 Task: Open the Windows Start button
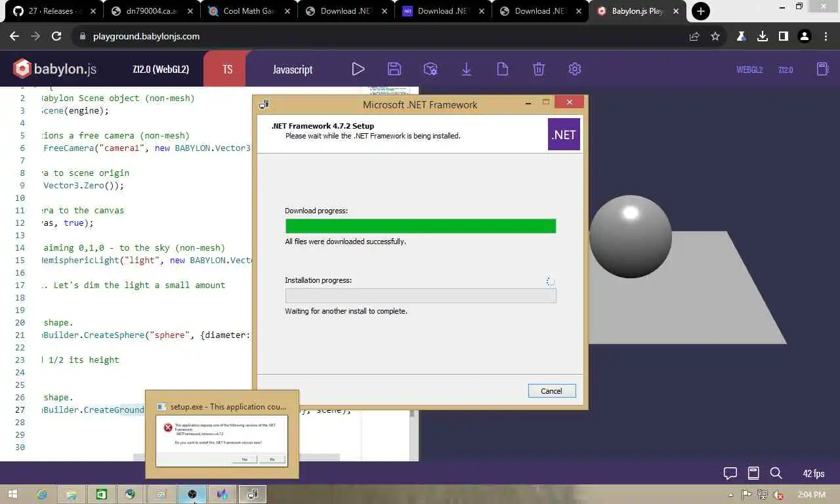(x=13, y=494)
